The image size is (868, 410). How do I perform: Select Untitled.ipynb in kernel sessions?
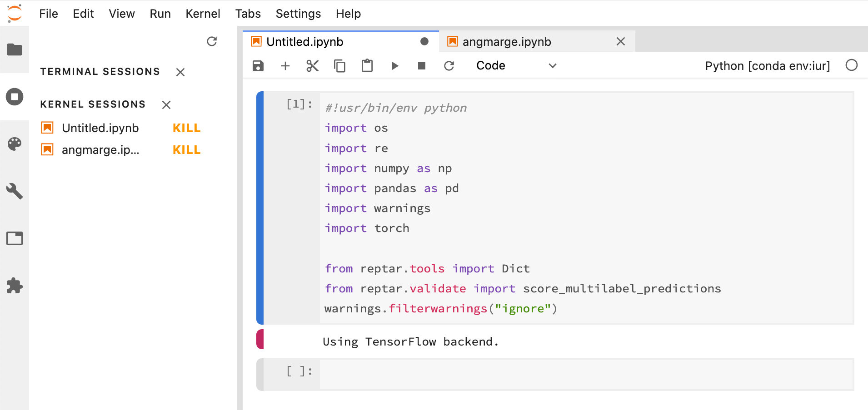100,128
